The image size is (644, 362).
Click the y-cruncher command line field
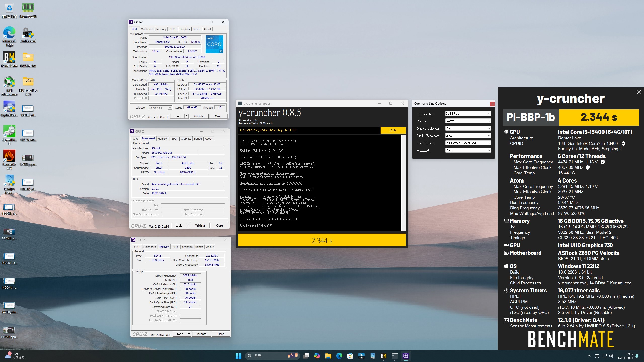pos(309,130)
